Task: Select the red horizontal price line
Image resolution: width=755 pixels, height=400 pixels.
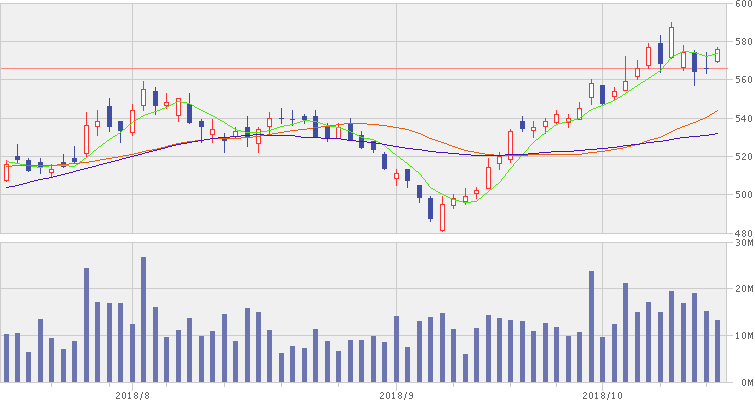Action: (x=300, y=69)
